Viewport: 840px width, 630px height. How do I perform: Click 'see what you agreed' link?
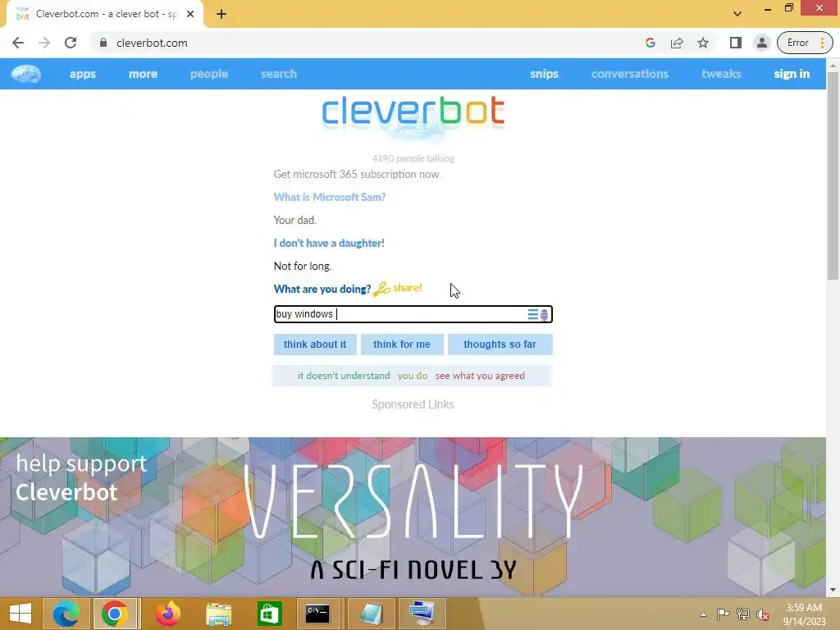[480, 376]
